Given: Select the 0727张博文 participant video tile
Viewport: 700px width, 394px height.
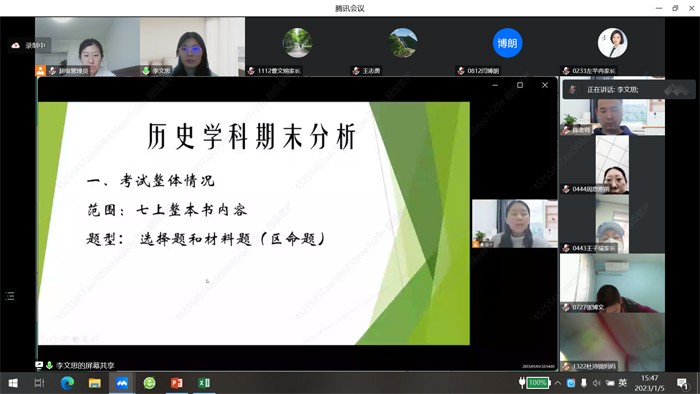Looking at the screenshot, I should (612, 283).
